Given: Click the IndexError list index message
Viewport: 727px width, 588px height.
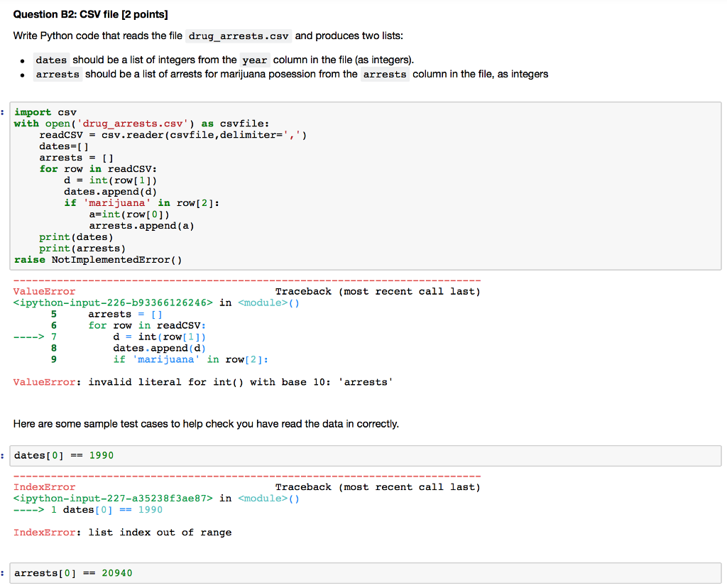Looking at the screenshot, I should click(124, 532).
